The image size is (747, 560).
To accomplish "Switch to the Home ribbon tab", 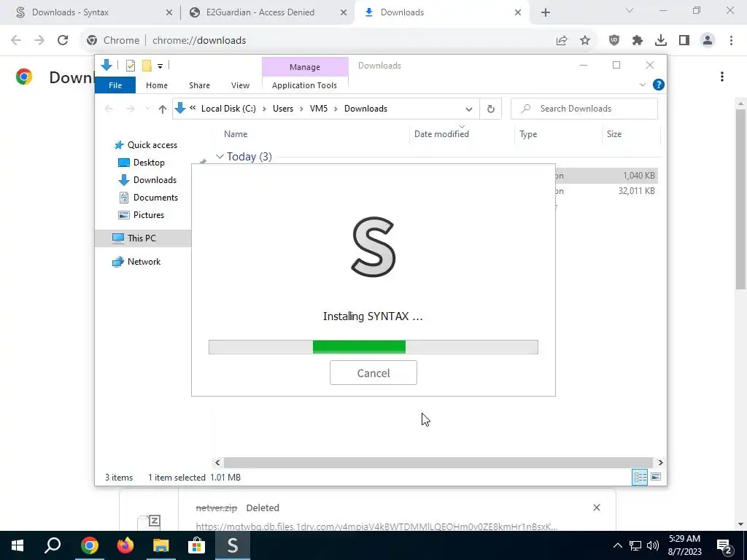I will coord(157,85).
